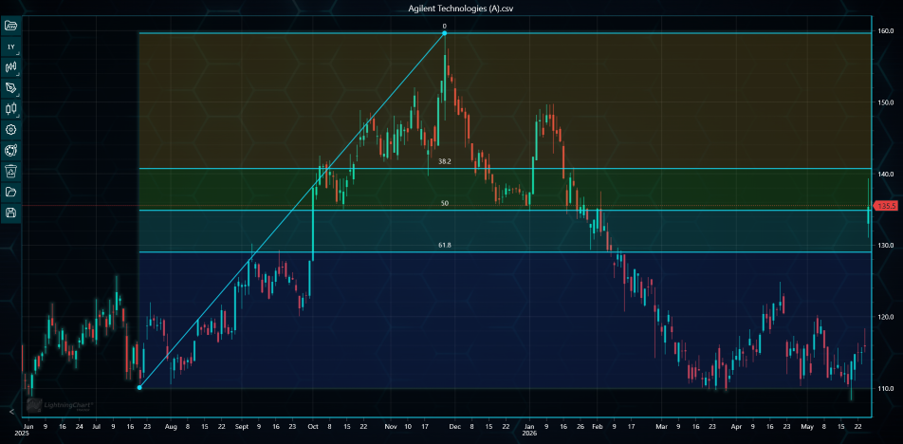Open the technical indicators candlestick menu
Image resolution: width=903 pixels, height=444 pixels.
coord(11,67)
